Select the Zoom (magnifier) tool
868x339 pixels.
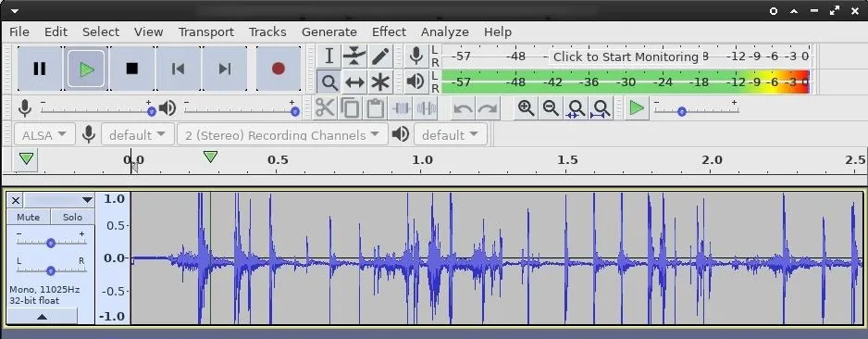click(x=329, y=82)
